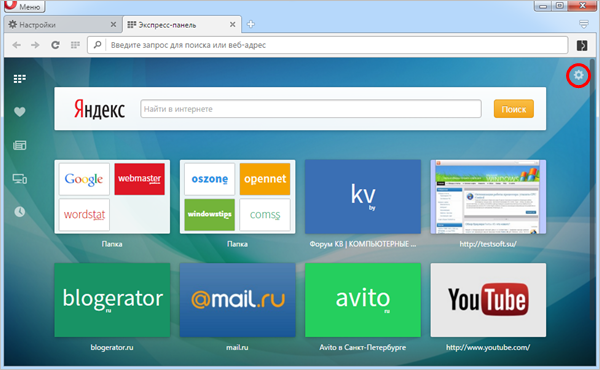Go back with the back arrow
Image resolution: width=600 pixels, height=370 pixels.
tap(16, 45)
